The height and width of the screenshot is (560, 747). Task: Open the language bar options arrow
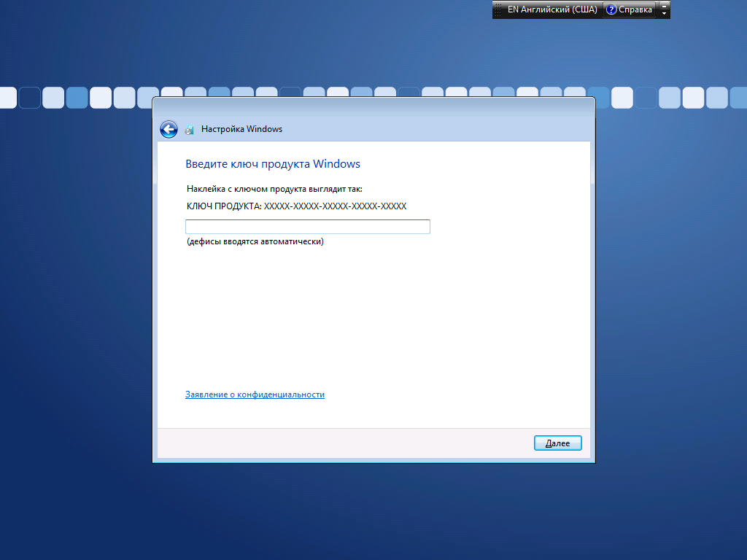(664, 13)
